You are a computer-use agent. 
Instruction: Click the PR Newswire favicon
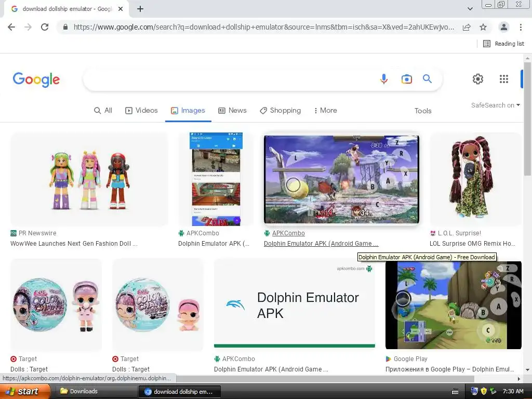[14, 233]
